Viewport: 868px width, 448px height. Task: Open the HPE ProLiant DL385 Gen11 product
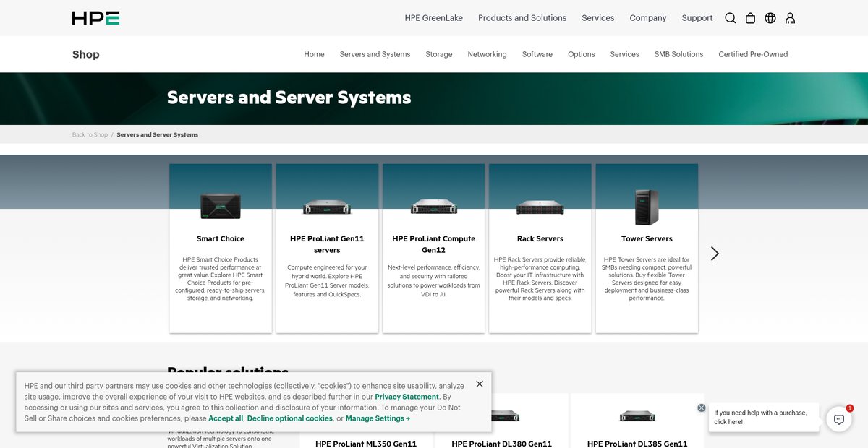point(637,444)
